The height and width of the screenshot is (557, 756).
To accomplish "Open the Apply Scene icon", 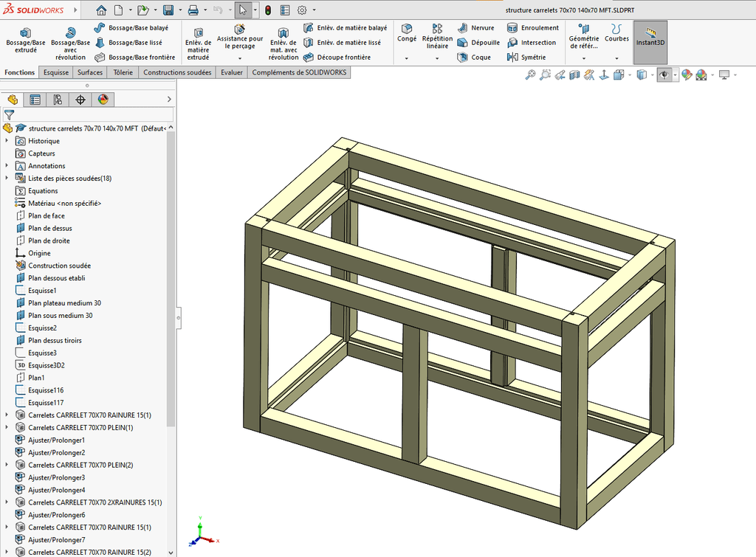I will coord(701,75).
